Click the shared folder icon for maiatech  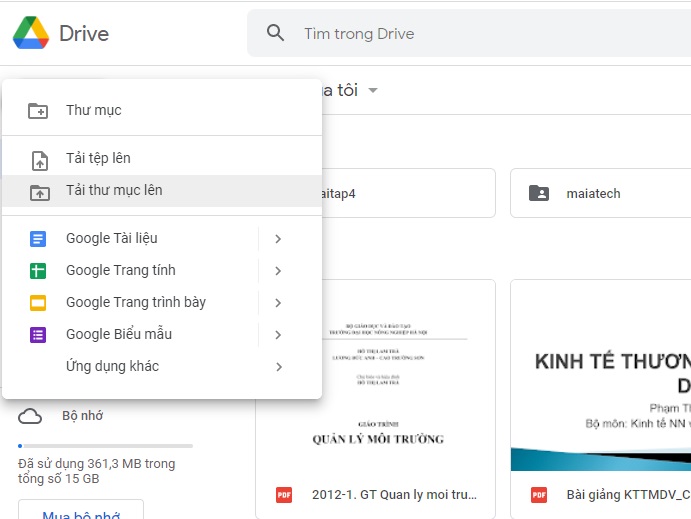tap(539, 193)
